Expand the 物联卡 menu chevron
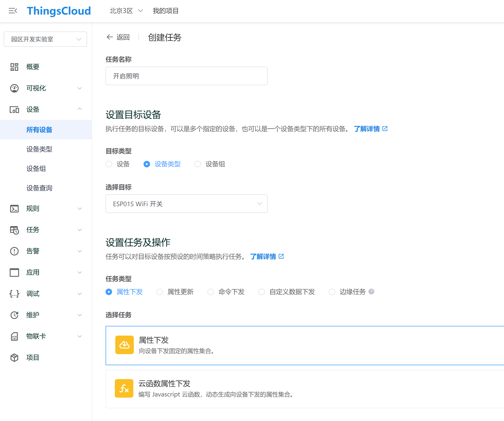 (80, 336)
